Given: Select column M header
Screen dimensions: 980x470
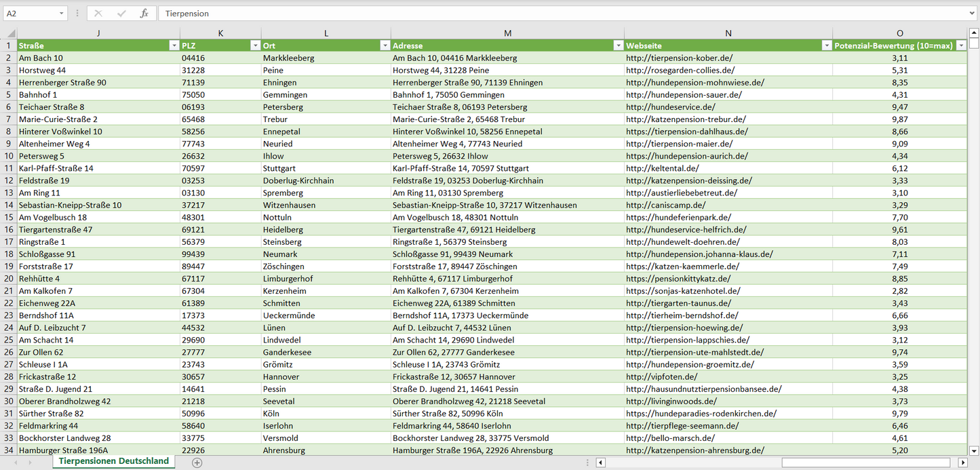Looking at the screenshot, I should (x=507, y=33).
